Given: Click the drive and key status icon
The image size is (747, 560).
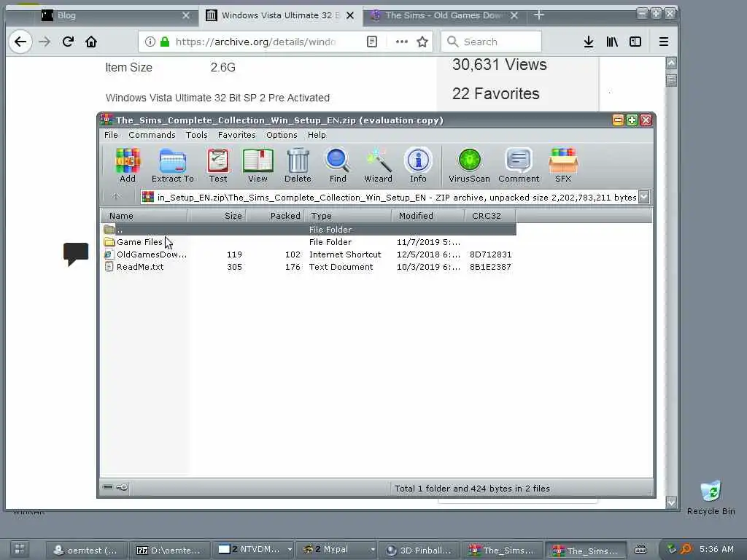Looking at the screenshot, I should tap(115, 487).
